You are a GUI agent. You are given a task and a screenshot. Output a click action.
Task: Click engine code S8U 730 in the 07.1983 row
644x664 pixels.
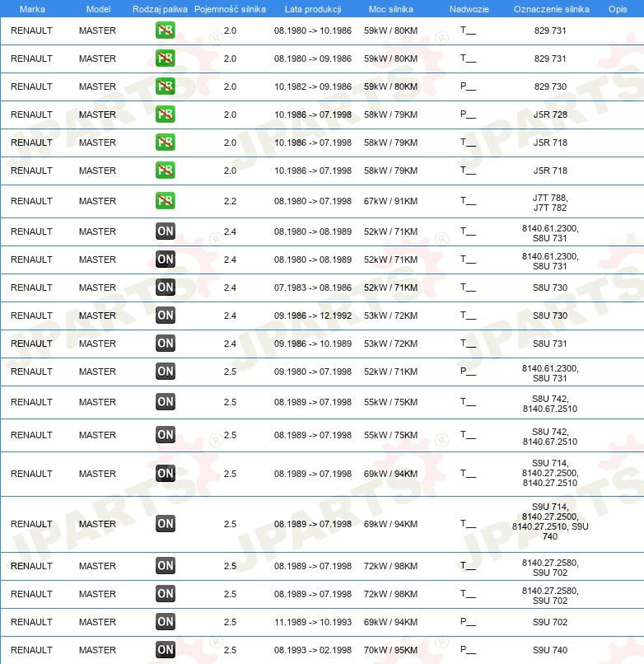point(550,288)
